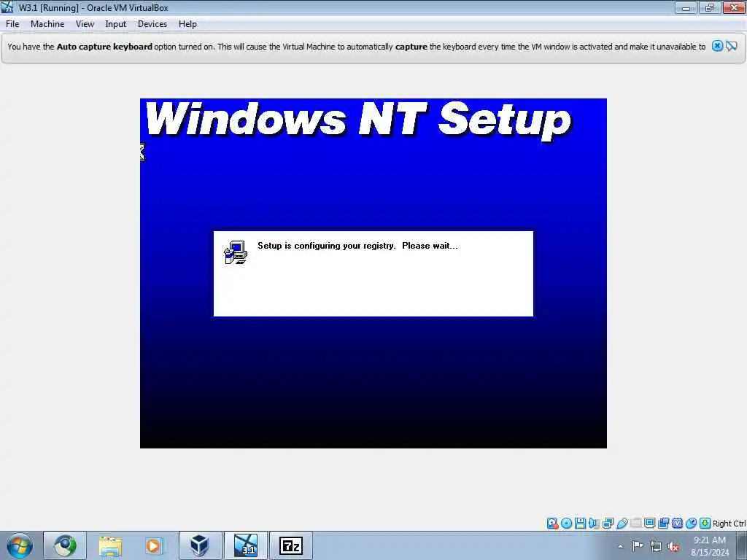
Task: Dismiss the auto capture keyboard notification
Action: coord(717,46)
